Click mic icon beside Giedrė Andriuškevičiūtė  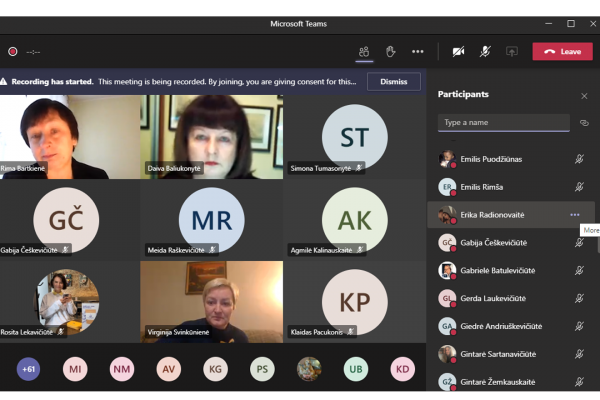(x=579, y=327)
